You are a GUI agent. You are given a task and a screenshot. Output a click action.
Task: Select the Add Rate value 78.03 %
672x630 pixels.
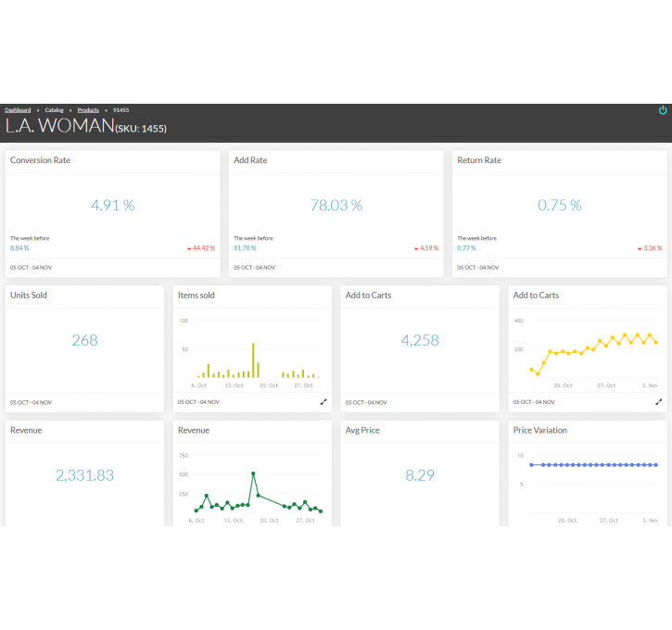336,205
